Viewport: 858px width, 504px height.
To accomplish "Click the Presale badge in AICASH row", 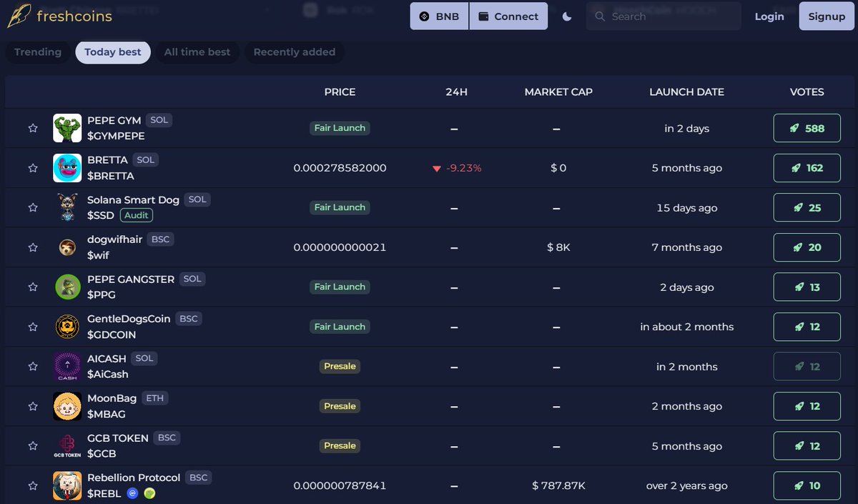I will click(x=340, y=366).
